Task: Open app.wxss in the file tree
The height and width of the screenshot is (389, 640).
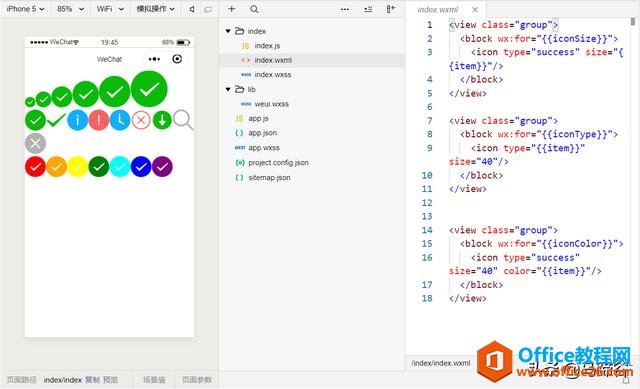Action: (x=264, y=148)
